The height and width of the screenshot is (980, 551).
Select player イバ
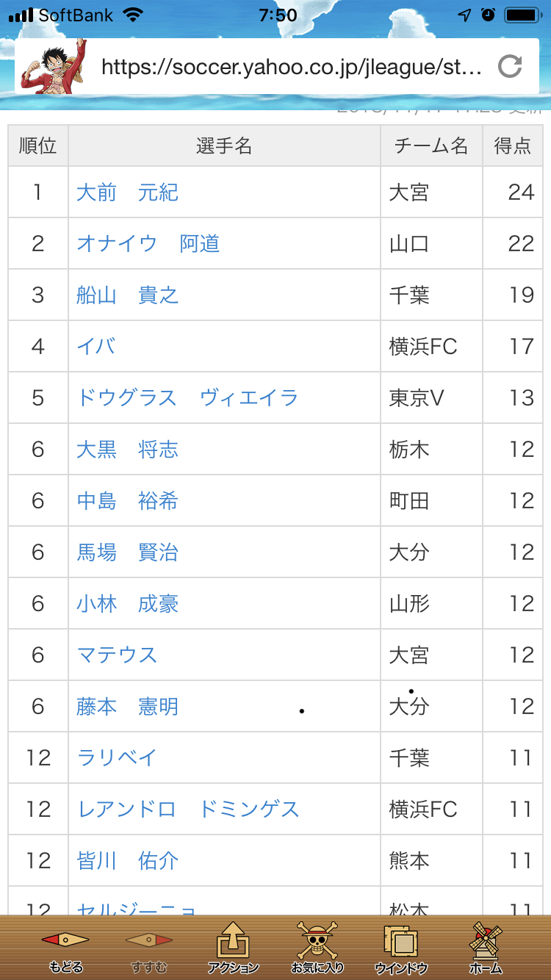click(96, 347)
